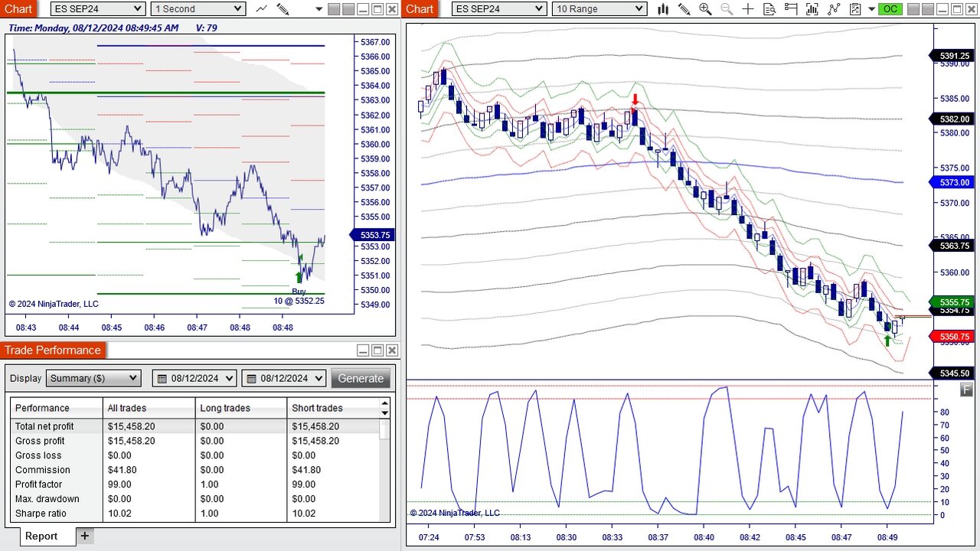Click zoom out magnifier on right chart
The image size is (980, 551).
[727, 9]
